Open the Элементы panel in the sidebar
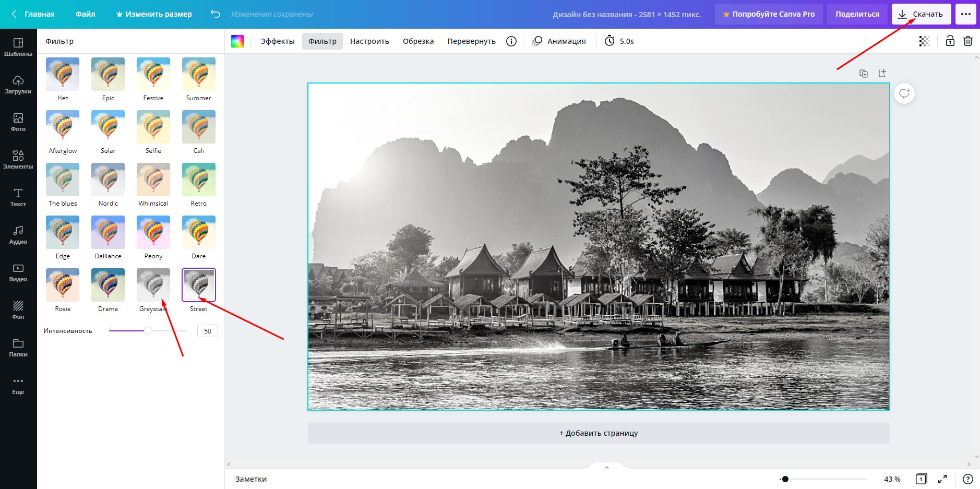980x489 pixels. [x=18, y=159]
